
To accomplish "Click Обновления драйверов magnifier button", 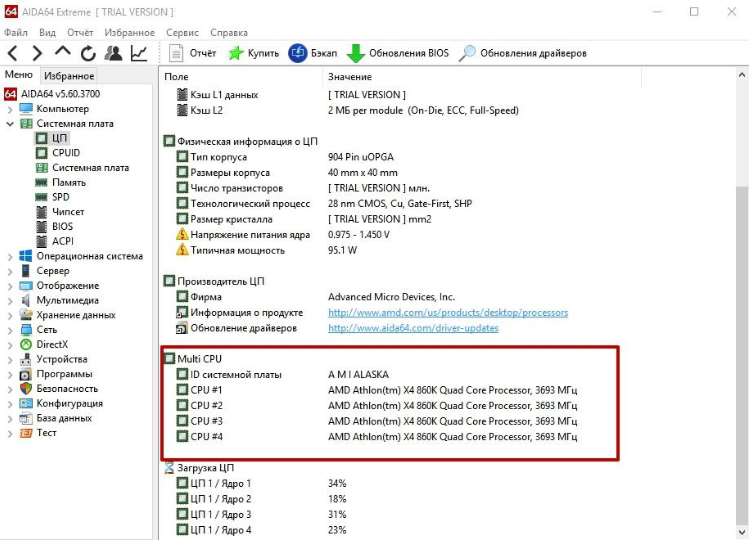I will (522, 53).
